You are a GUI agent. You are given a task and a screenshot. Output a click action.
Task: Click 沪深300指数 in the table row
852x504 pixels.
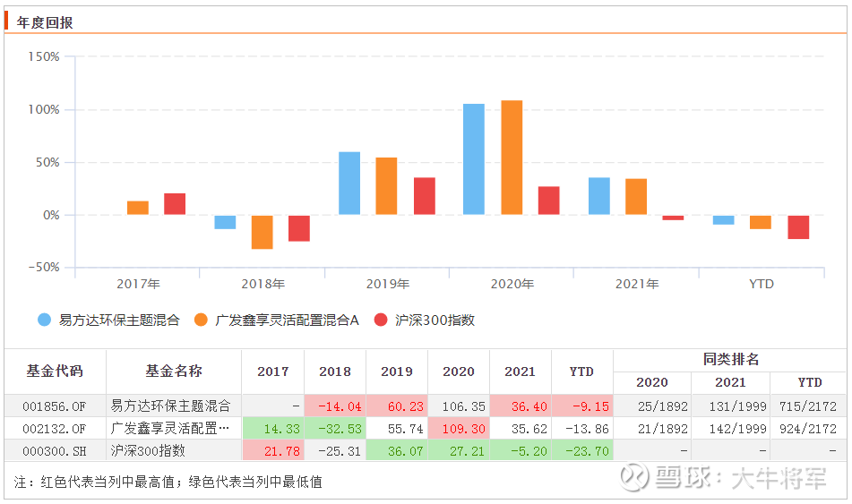pos(148,451)
